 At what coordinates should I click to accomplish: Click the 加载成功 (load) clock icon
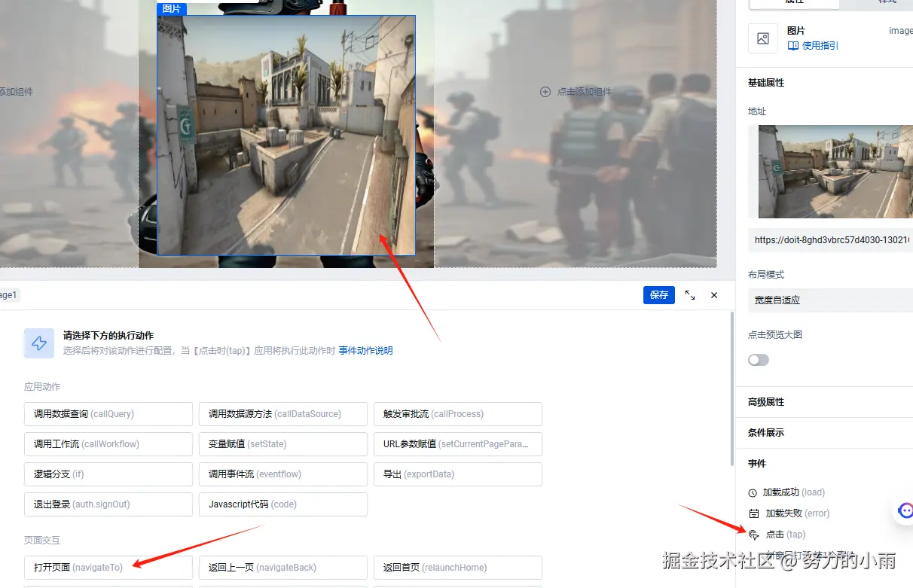tap(753, 493)
